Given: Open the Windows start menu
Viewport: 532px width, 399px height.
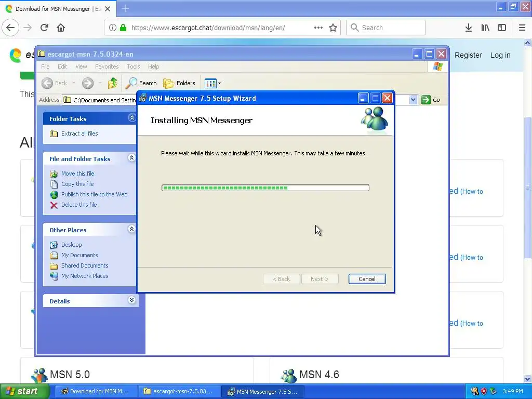Looking at the screenshot, I should [x=24, y=391].
